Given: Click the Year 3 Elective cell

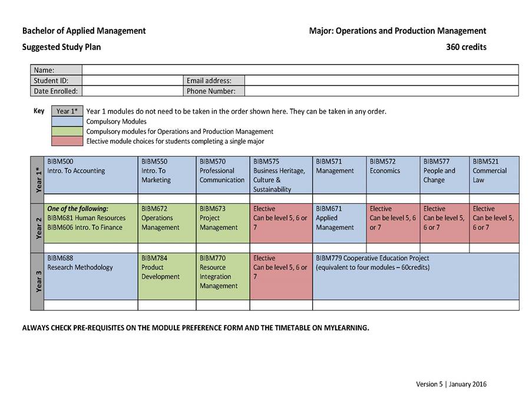Looking at the screenshot, I should 280,276.
